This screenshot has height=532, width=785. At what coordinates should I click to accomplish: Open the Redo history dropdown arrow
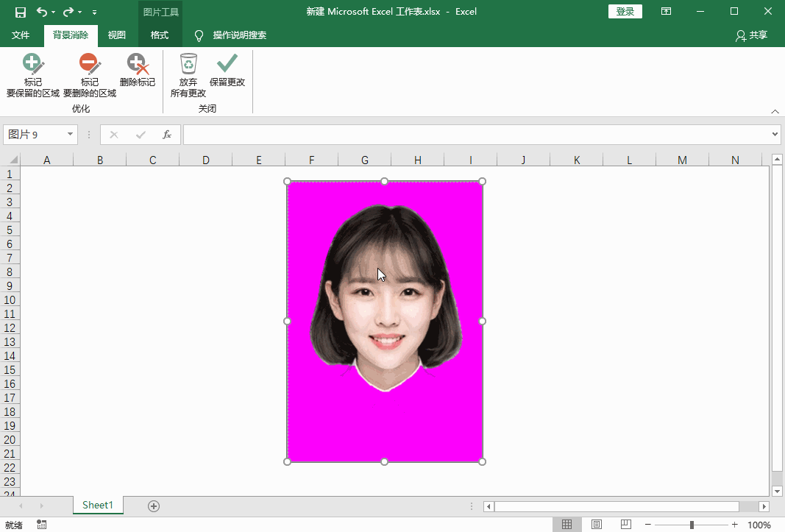coord(79,12)
